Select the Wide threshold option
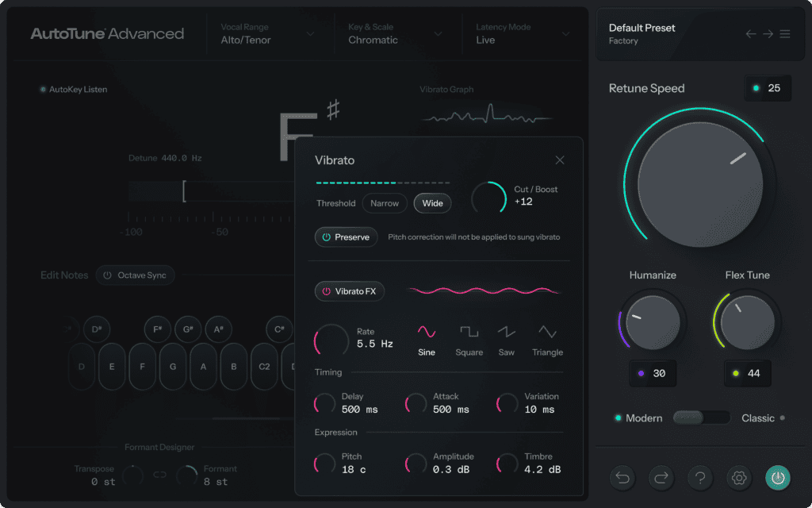The width and height of the screenshot is (812, 508). pos(432,203)
